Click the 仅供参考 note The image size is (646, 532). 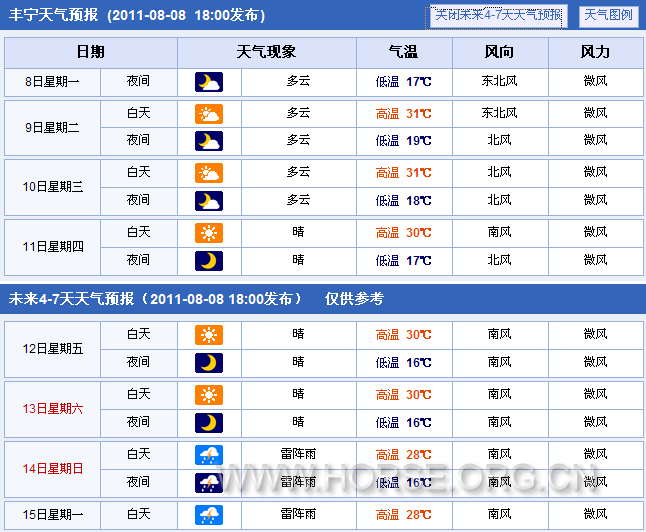(x=354, y=299)
